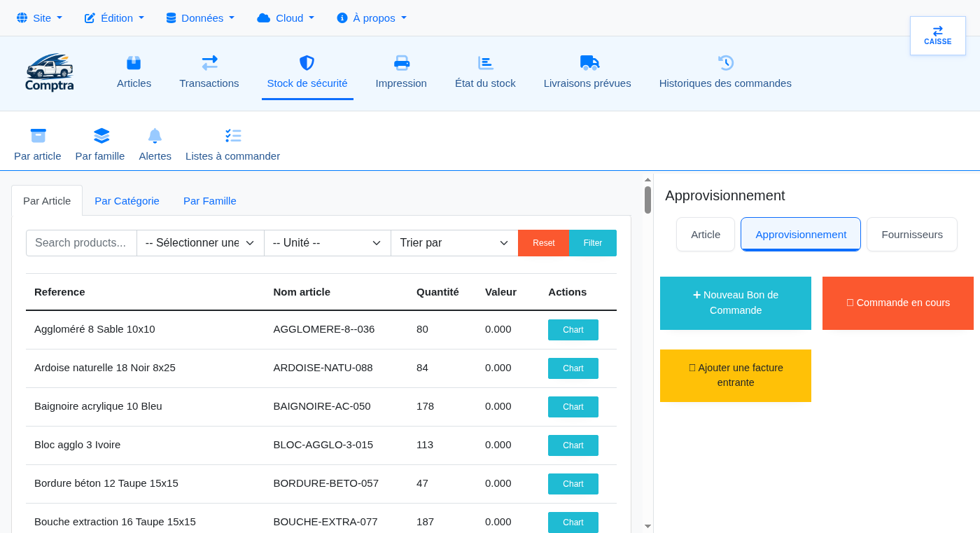Click the Bordure béton 12 Taupe 15x15 row
980x533 pixels.
pyautogui.click(x=321, y=484)
